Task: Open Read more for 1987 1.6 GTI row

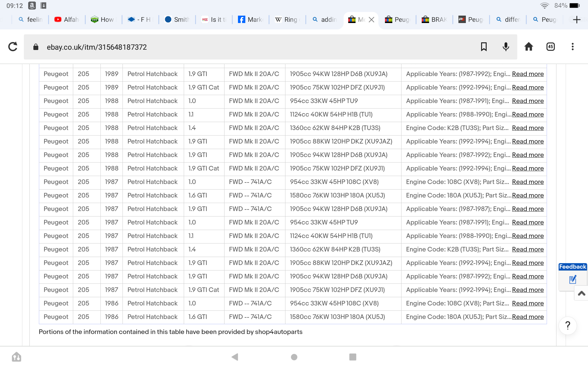Action: point(528,195)
